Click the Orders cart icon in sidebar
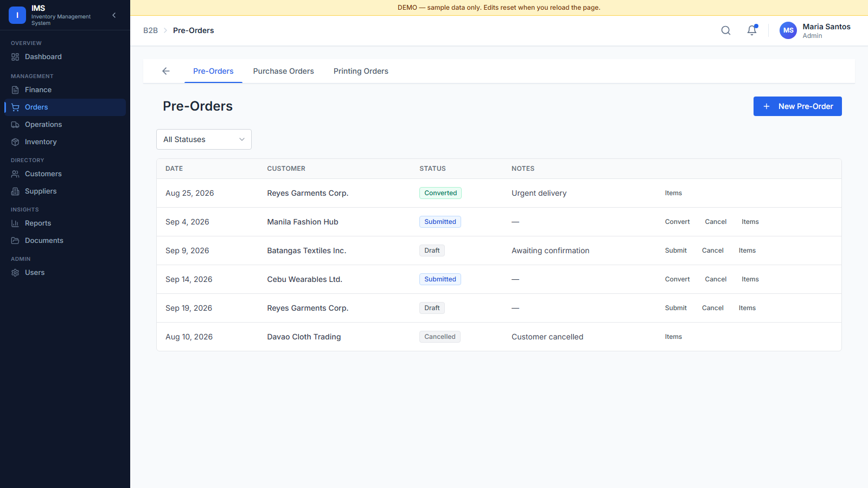 point(15,107)
